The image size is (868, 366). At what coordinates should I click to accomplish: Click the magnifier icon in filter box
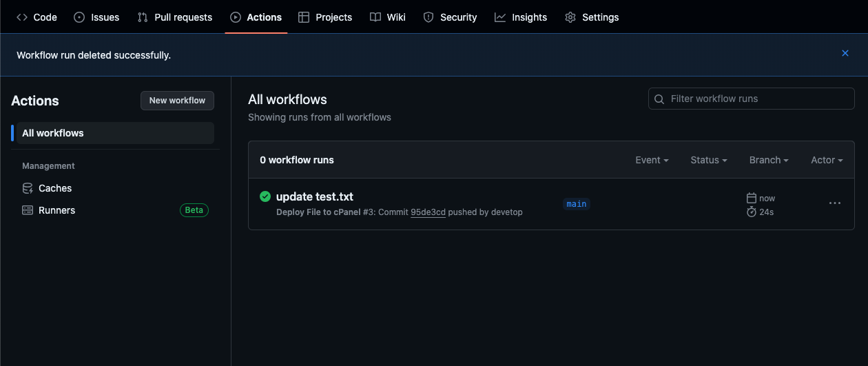[x=659, y=99]
